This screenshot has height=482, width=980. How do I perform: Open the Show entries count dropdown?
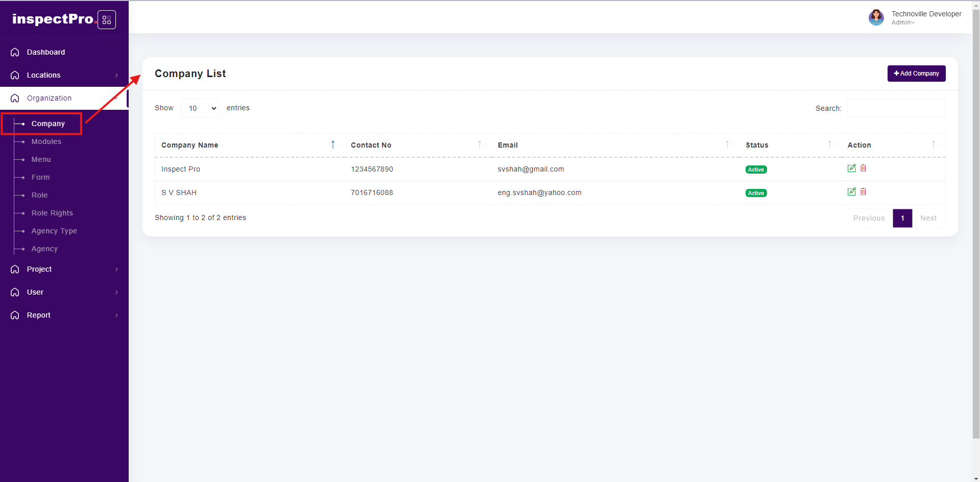click(200, 108)
